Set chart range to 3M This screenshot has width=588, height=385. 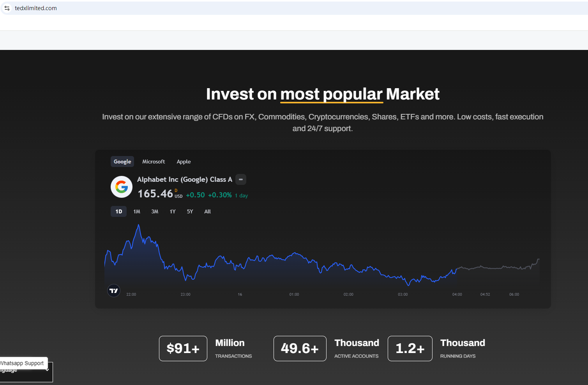tap(155, 211)
